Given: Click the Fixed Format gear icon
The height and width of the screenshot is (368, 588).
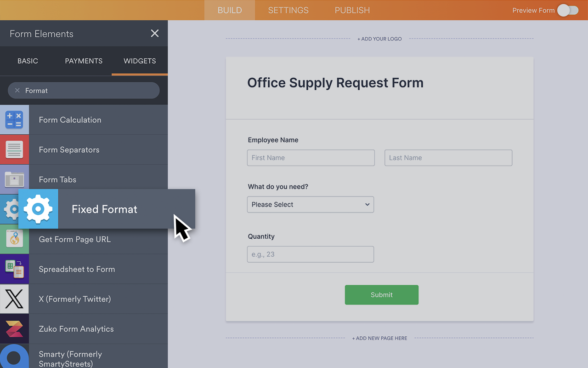Looking at the screenshot, I should pos(38,209).
